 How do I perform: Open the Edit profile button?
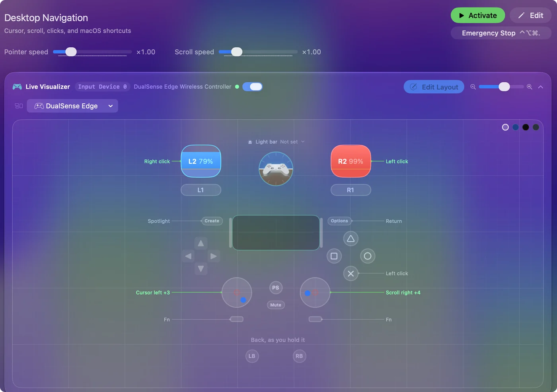(x=530, y=16)
